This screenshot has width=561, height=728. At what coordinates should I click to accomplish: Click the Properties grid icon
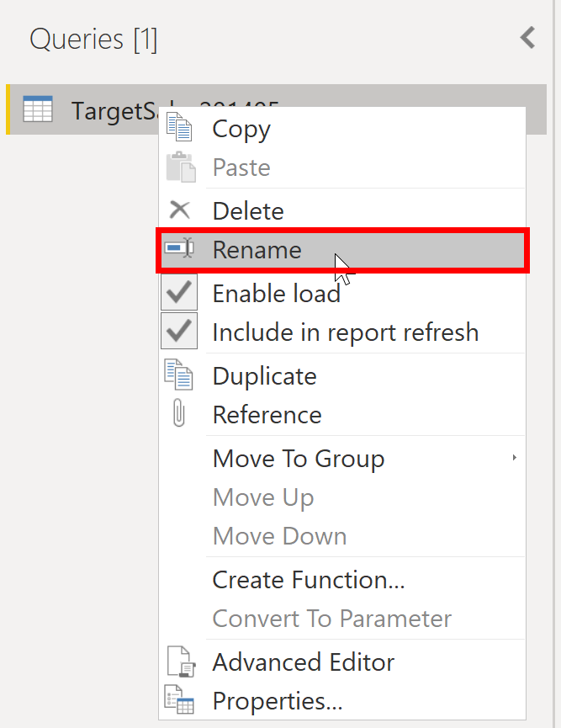pyautogui.click(x=179, y=700)
